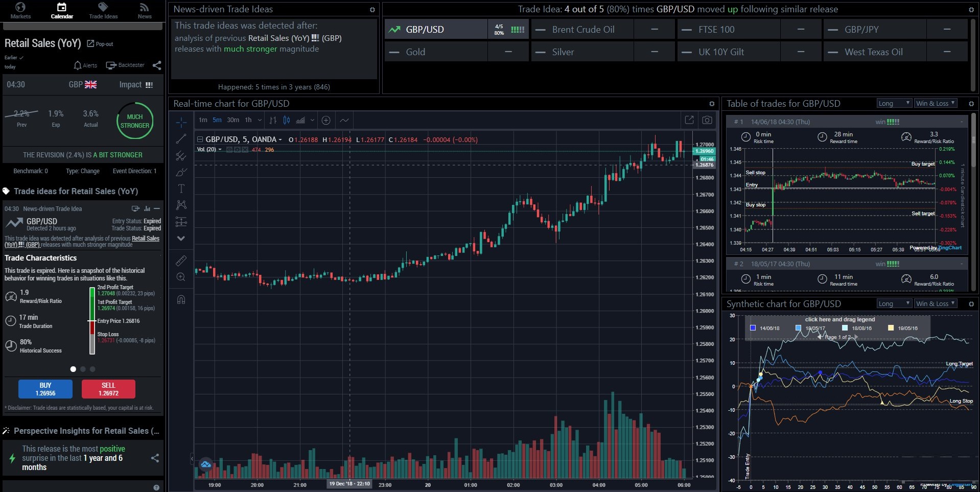Image resolution: width=980 pixels, height=492 pixels.
Task: Select the text annotation tool
Action: 181,189
